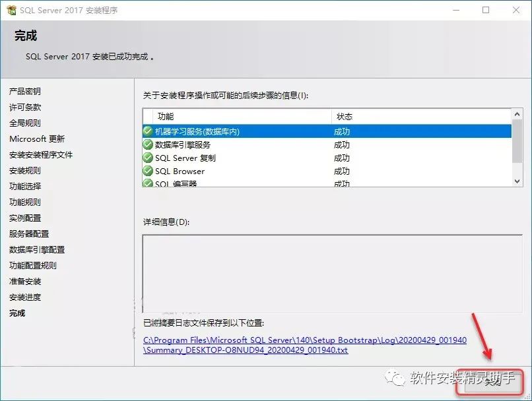This screenshot has width=532, height=401.
Task: Select the 数据库引擎服务 row
Action: click(327, 144)
